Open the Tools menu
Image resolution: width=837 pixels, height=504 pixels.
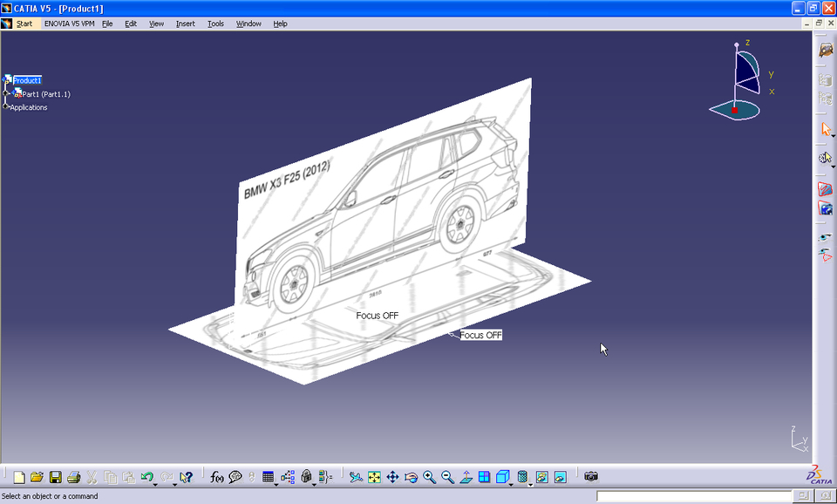tap(214, 24)
